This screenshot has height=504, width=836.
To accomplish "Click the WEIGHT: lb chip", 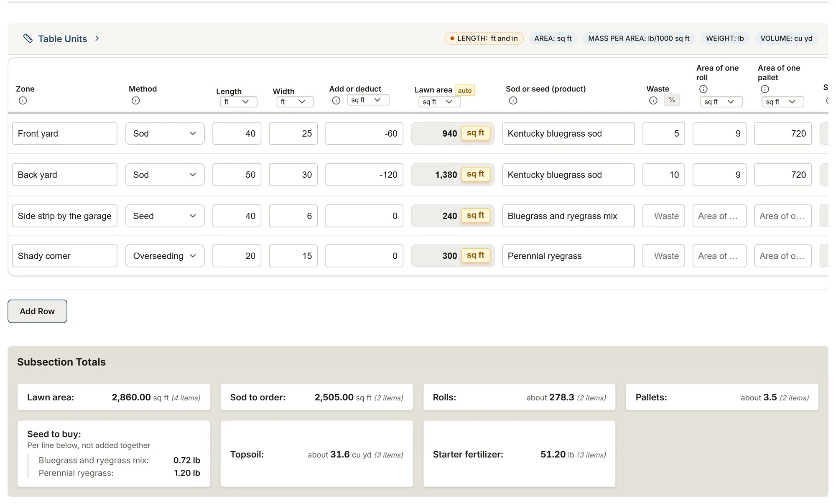I will click(725, 38).
